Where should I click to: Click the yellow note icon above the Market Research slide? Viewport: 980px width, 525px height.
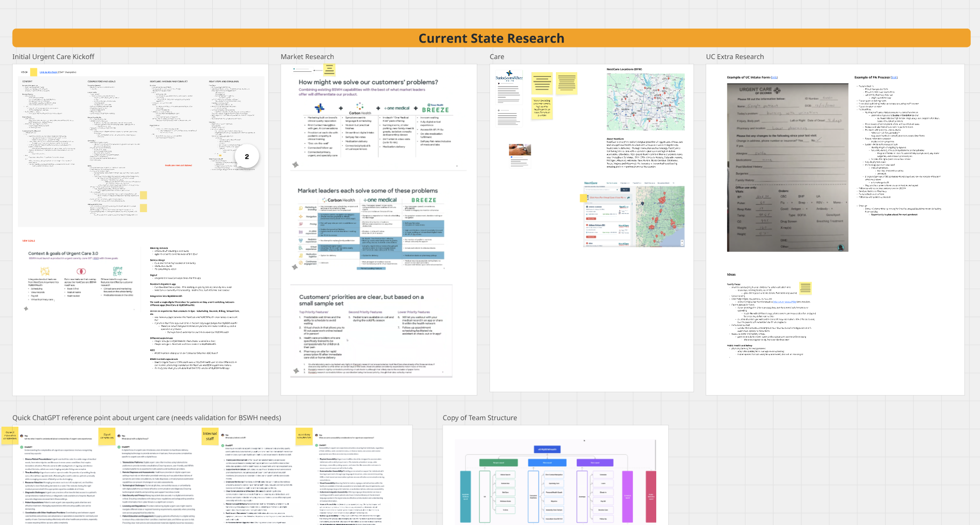[x=329, y=70]
